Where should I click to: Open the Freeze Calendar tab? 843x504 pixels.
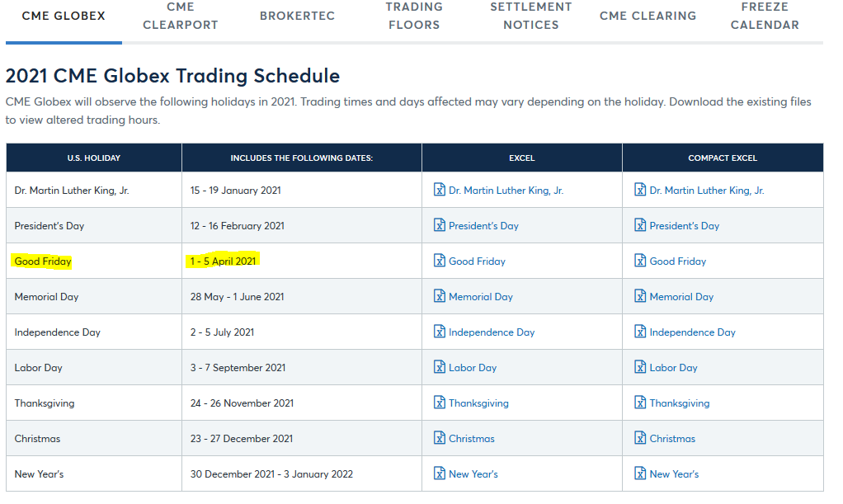[x=765, y=16]
